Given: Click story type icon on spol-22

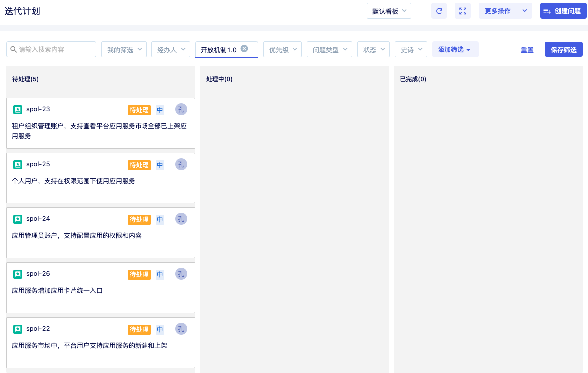Looking at the screenshot, I should point(17,329).
